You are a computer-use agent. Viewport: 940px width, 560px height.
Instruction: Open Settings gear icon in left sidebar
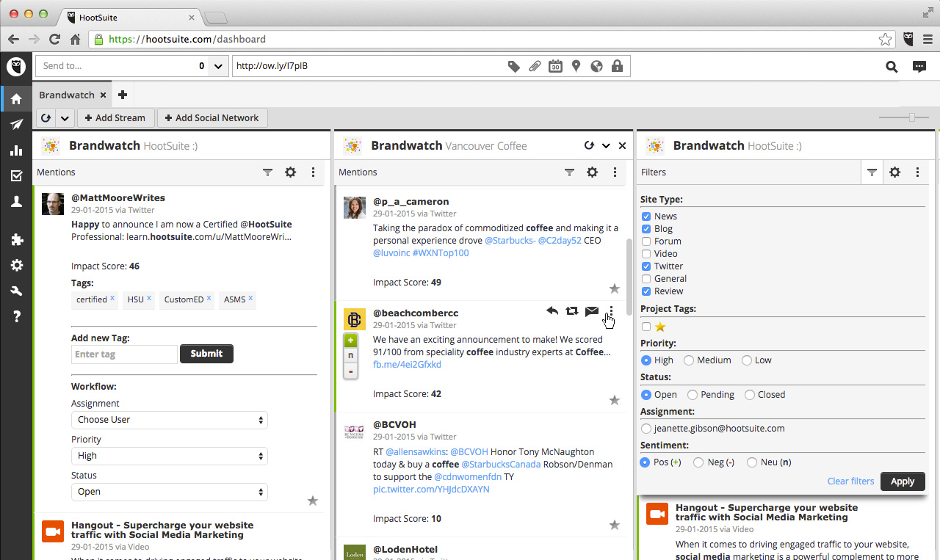pos(16,266)
